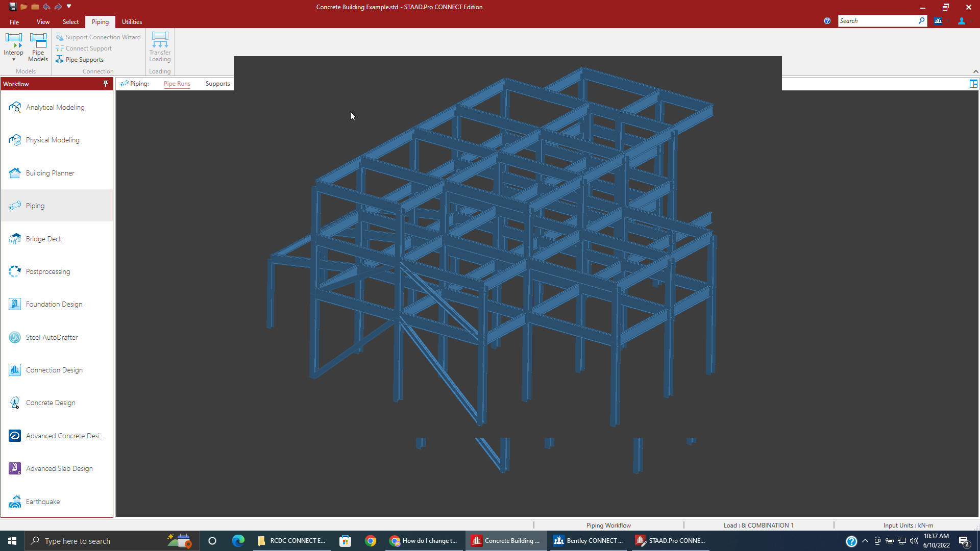Open Connection Design workflow
Viewport: 980px width, 551px height.
pos(57,370)
